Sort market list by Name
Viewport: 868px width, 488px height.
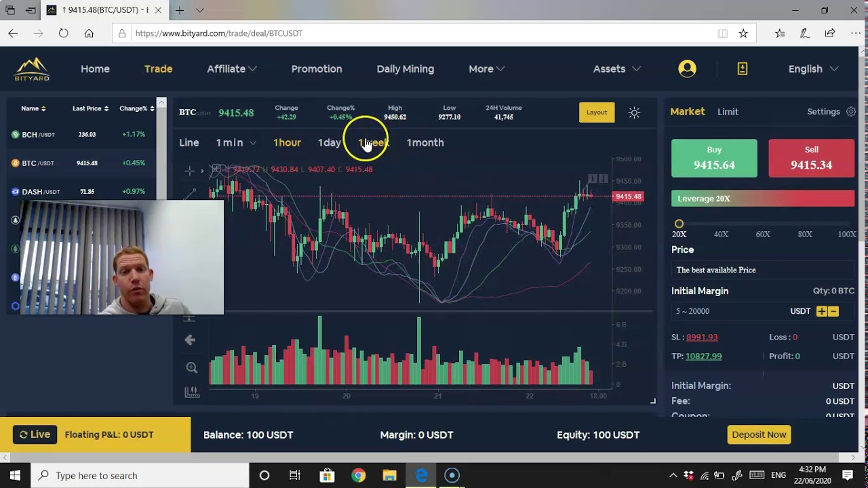point(33,108)
